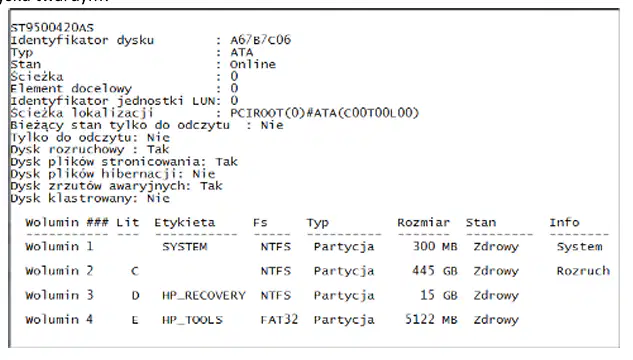This screenshot has height=360, width=633.
Task: Select the Wolumin 1 row label
Action: click(59, 247)
